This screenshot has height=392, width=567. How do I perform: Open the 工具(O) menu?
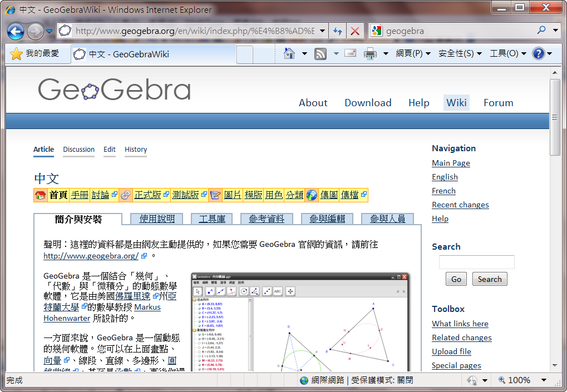coord(507,53)
